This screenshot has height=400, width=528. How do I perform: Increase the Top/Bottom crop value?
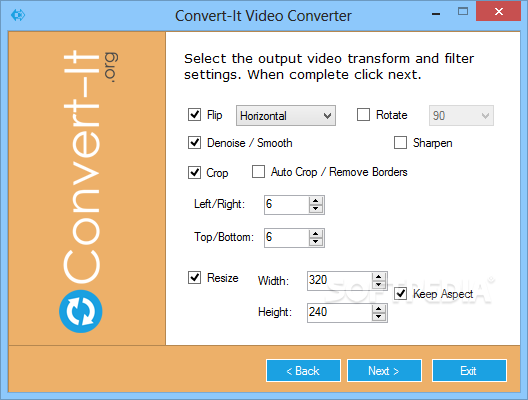tap(316, 234)
